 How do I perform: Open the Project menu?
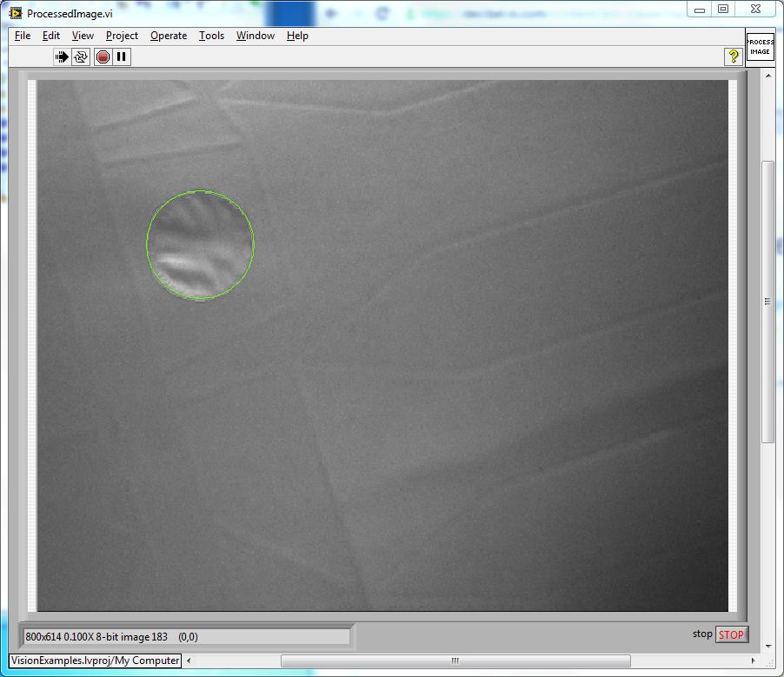pos(122,36)
